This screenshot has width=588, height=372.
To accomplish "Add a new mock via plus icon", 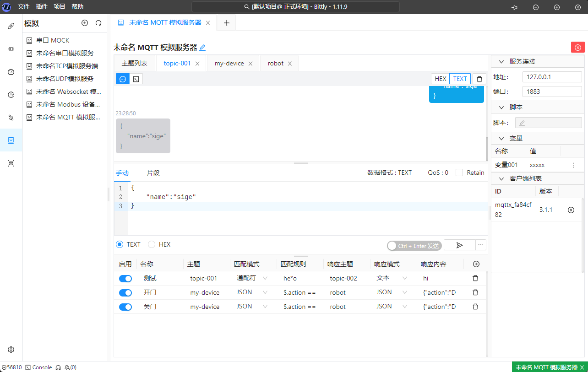I will [x=84, y=23].
